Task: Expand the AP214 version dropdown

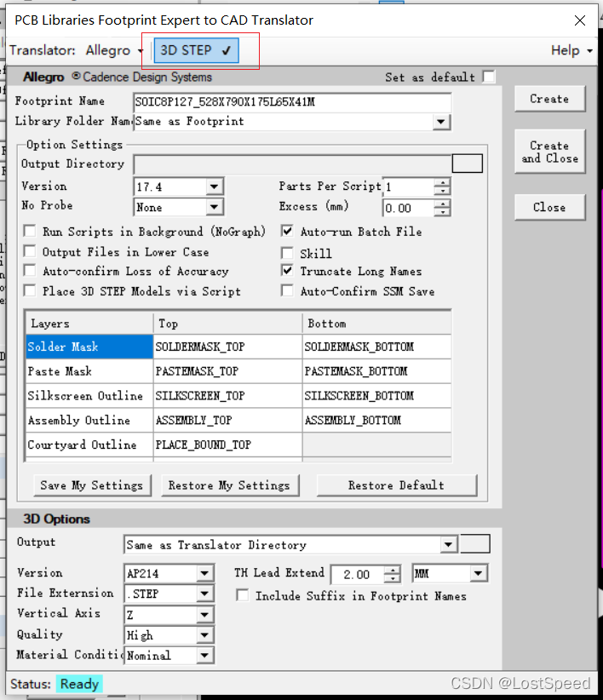Action: tap(204, 573)
